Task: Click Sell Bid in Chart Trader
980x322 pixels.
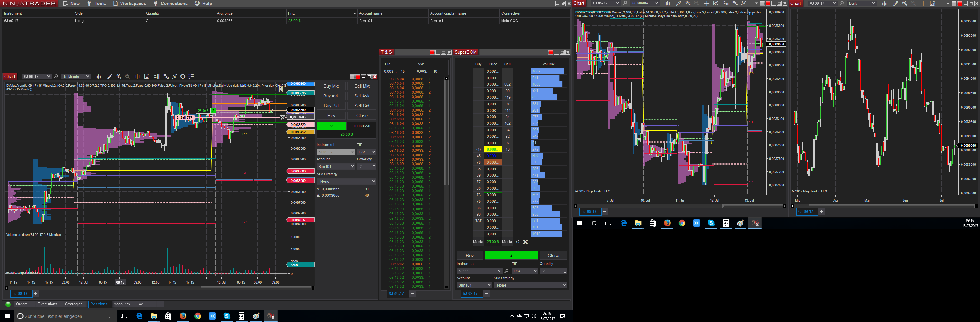Action: pyautogui.click(x=362, y=106)
